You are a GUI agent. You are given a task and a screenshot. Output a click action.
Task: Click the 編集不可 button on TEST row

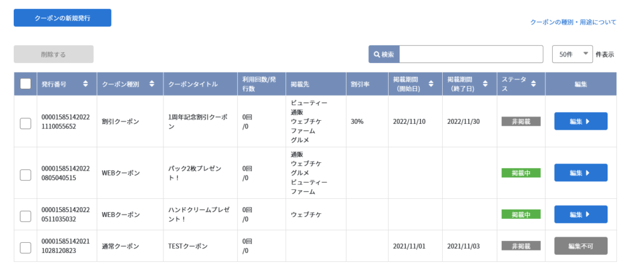pos(580,245)
